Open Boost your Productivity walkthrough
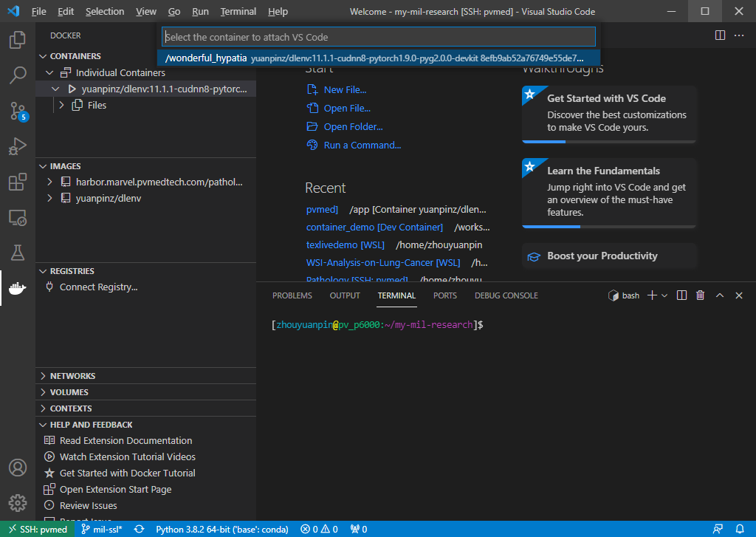756x537 pixels. (x=609, y=256)
